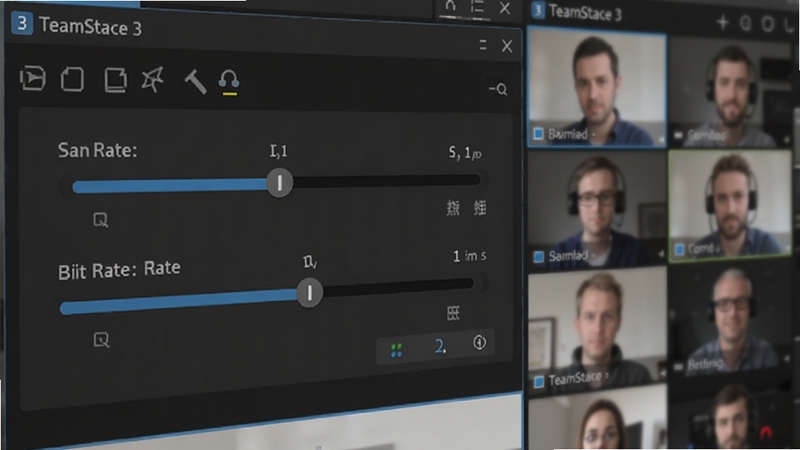Screen dimensions: 800x450
Task: Click the red headset icon in bottom tile
Action: (766, 434)
